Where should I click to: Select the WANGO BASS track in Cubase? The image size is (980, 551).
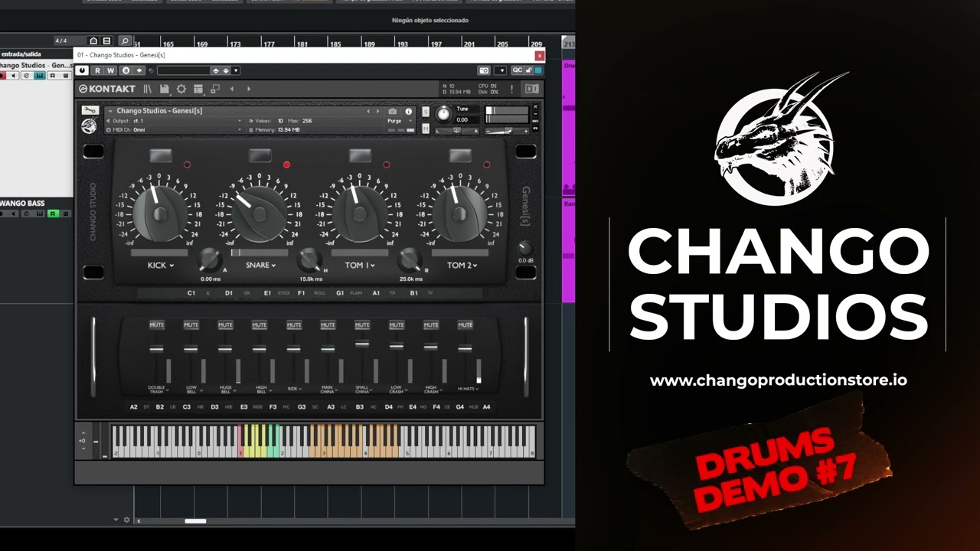(23, 204)
